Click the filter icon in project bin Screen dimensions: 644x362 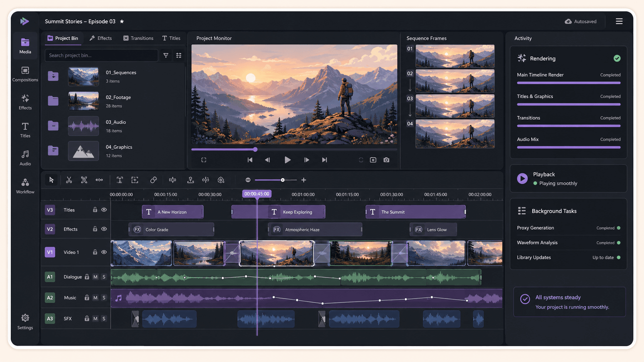166,55
